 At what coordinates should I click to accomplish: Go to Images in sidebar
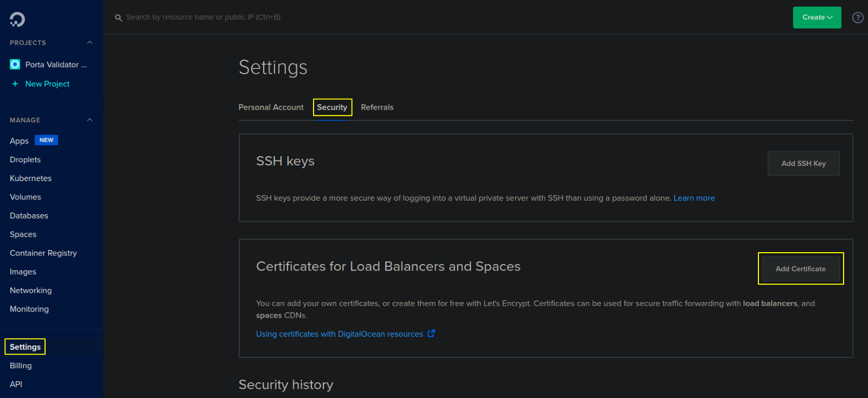[x=23, y=272]
